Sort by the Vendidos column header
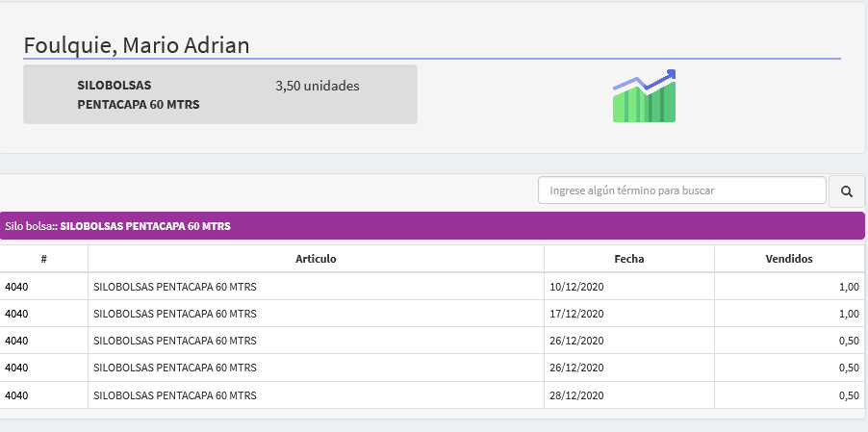 coord(788,259)
